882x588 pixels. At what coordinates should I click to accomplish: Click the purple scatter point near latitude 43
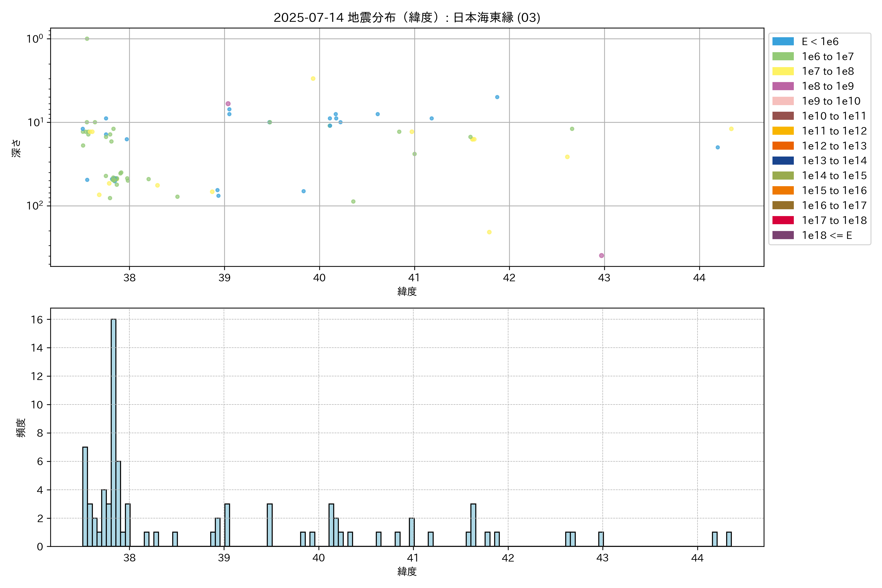click(601, 255)
